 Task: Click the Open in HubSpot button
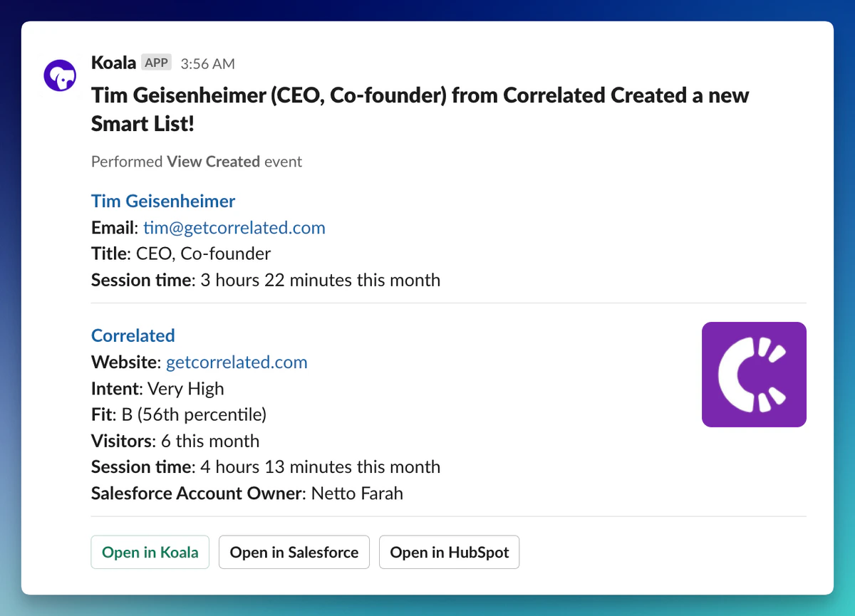point(450,552)
